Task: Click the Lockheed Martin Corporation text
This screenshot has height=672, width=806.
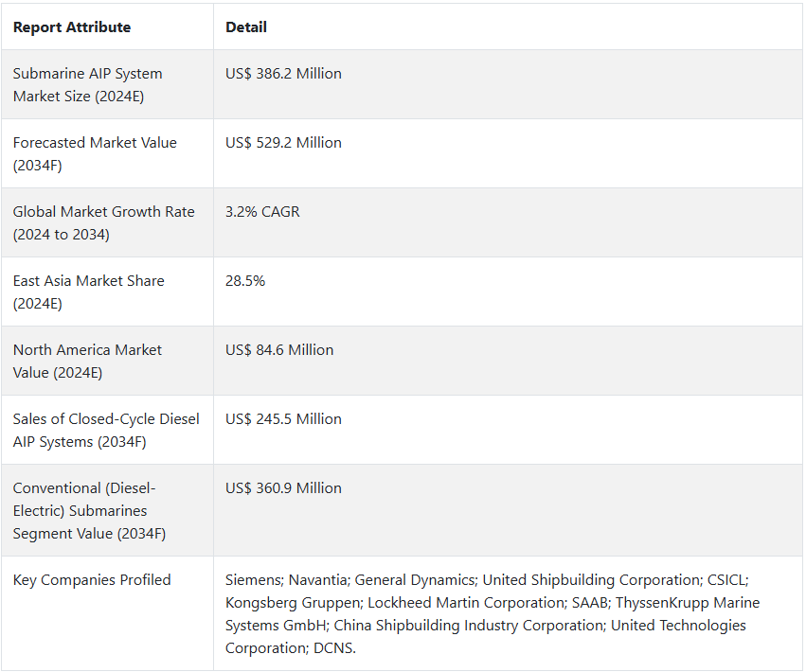Action: coord(467,603)
